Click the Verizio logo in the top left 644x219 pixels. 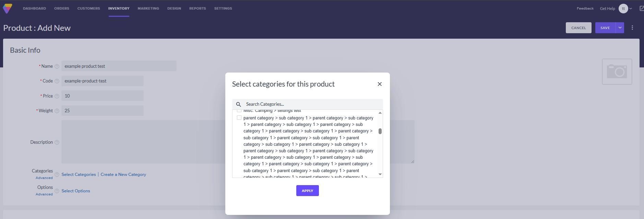tap(7, 8)
